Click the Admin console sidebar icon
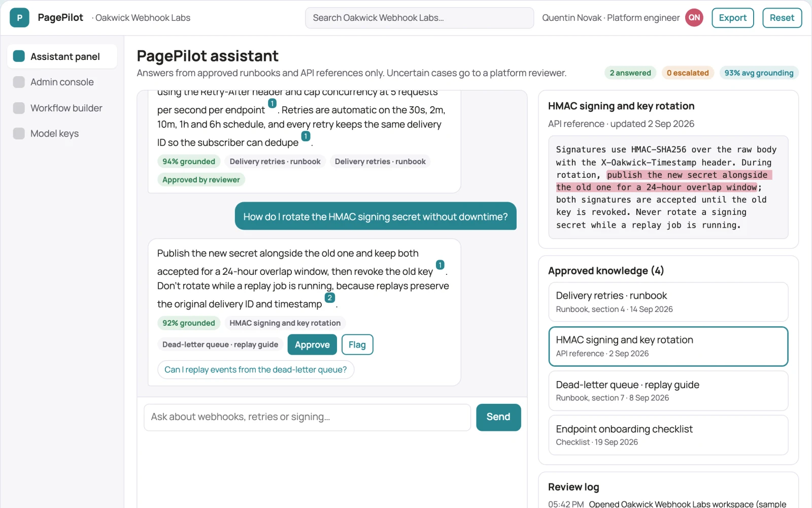812x508 pixels. (19, 82)
